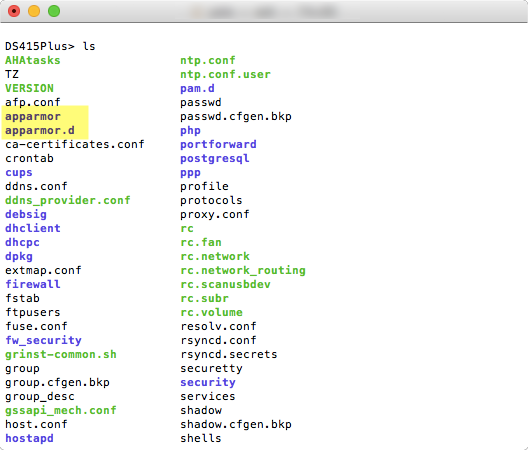The width and height of the screenshot is (528, 450).
Task: Select the 'debsig' directory
Action: pos(26,214)
